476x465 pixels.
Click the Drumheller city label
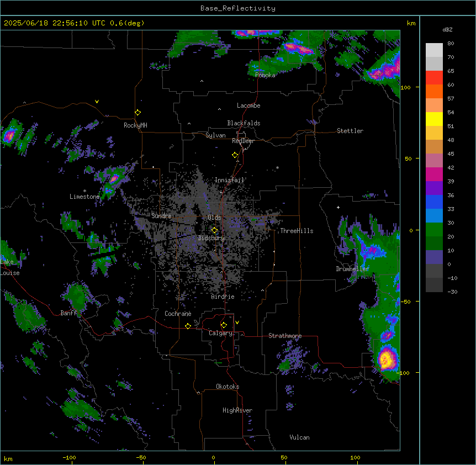pyautogui.click(x=352, y=269)
